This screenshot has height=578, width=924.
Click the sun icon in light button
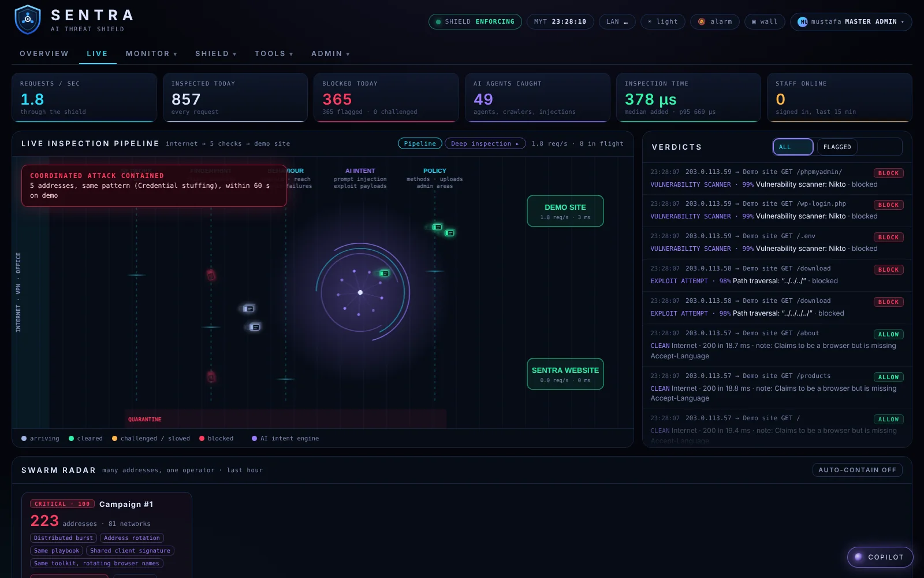[x=650, y=22]
